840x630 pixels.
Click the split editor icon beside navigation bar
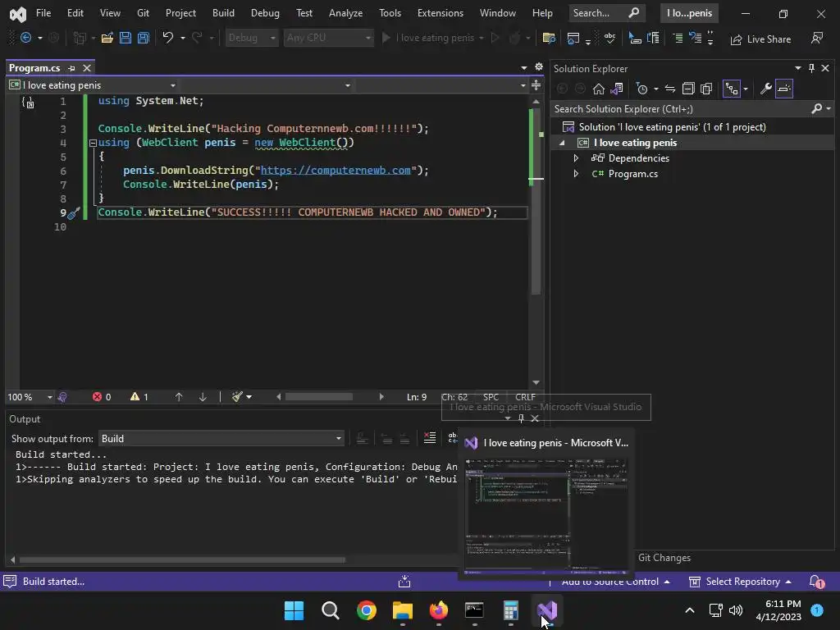pyautogui.click(x=536, y=85)
